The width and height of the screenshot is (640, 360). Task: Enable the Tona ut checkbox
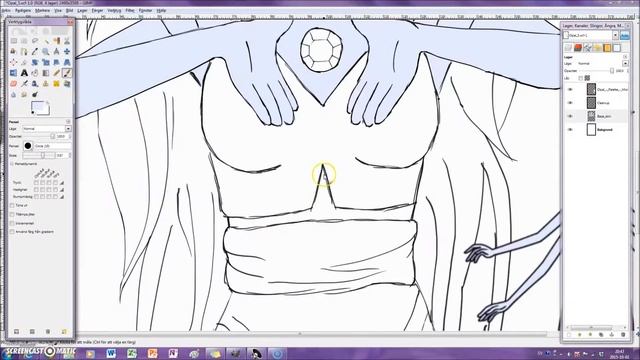[12, 205]
